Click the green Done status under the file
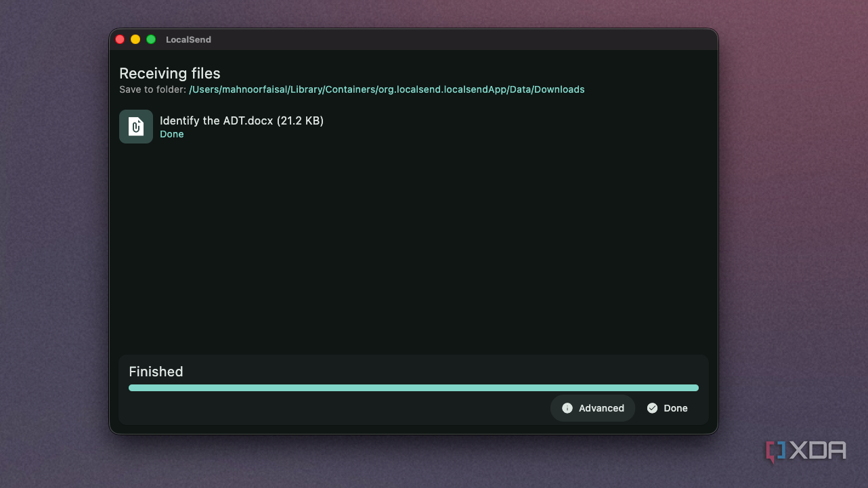The width and height of the screenshot is (868, 488). 172,134
